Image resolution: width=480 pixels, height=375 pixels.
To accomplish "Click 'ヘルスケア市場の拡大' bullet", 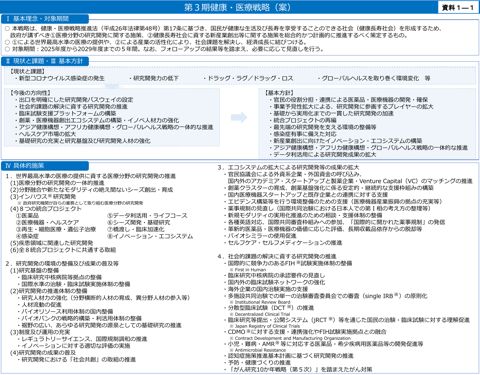I will [x=47, y=134].
